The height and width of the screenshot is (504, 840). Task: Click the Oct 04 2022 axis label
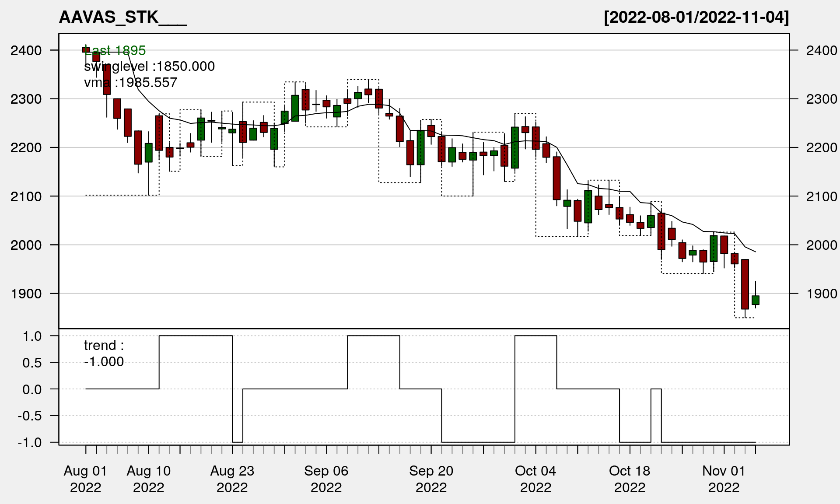535,479
